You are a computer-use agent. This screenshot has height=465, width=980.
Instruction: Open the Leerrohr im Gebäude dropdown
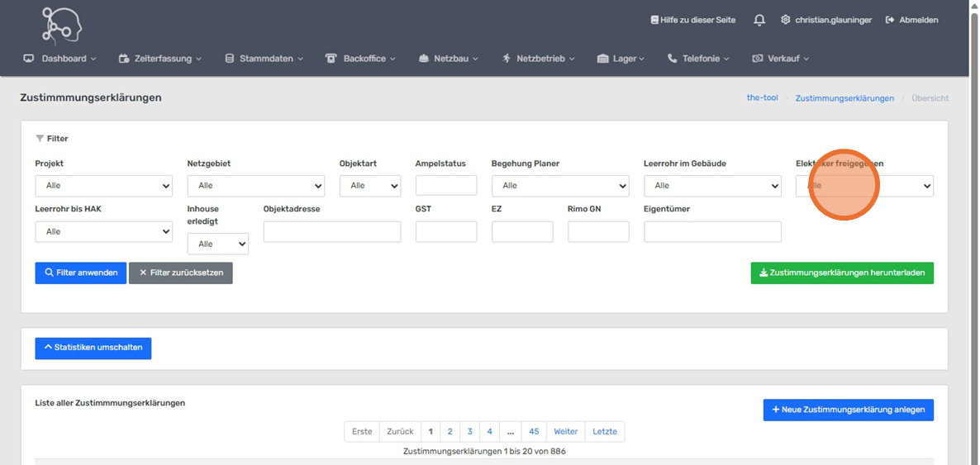(711, 186)
